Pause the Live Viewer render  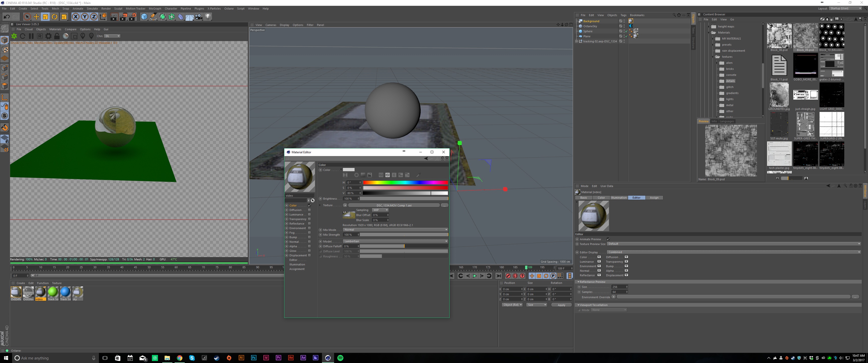(x=31, y=36)
